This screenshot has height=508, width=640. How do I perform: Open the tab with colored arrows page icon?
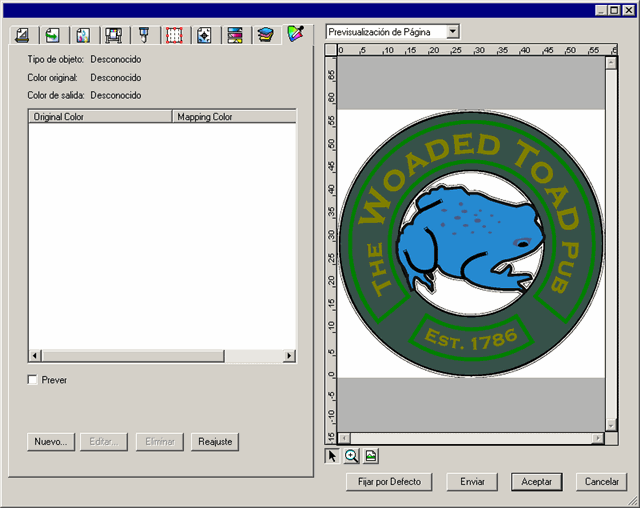pos(83,35)
